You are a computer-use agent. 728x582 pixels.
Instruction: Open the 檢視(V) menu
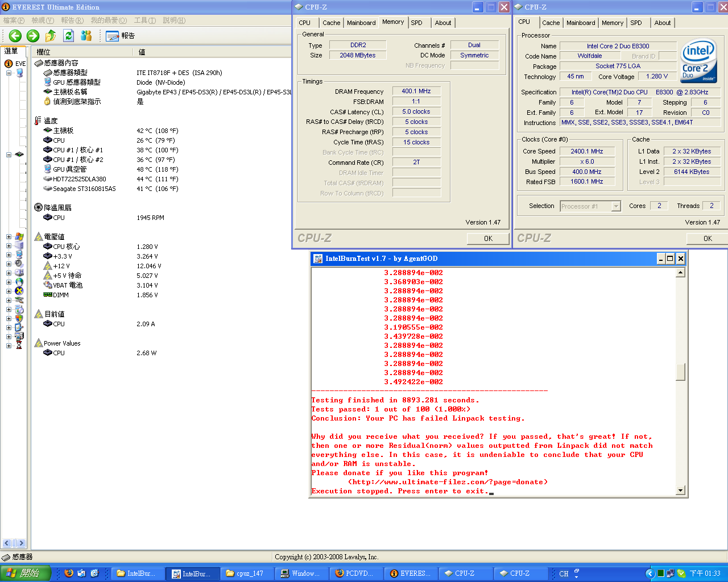43,20
